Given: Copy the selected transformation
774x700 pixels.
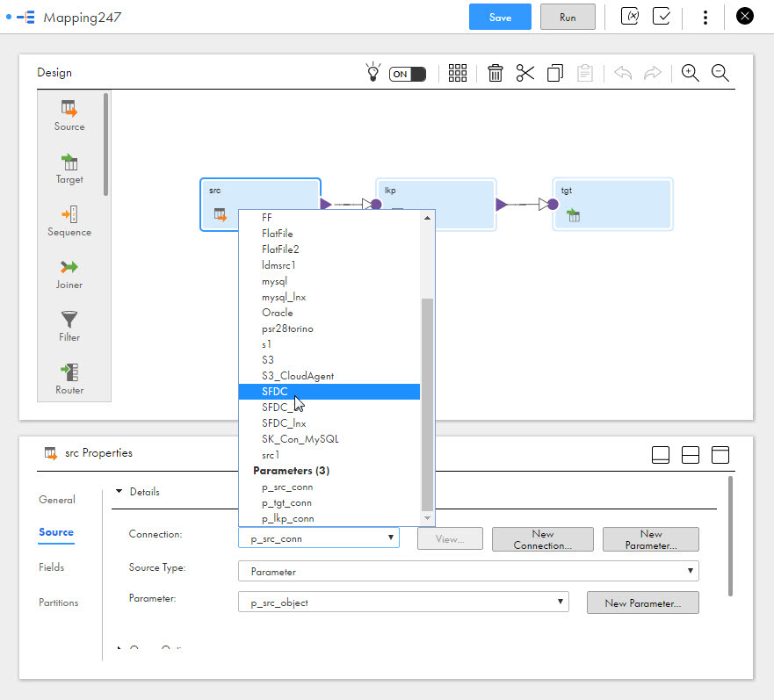Looking at the screenshot, I should click(x=555, y=73).
